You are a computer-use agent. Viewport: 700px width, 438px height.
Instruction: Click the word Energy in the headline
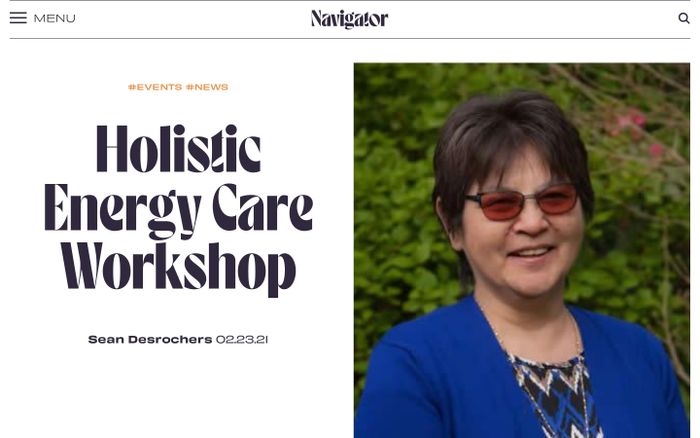120,208
